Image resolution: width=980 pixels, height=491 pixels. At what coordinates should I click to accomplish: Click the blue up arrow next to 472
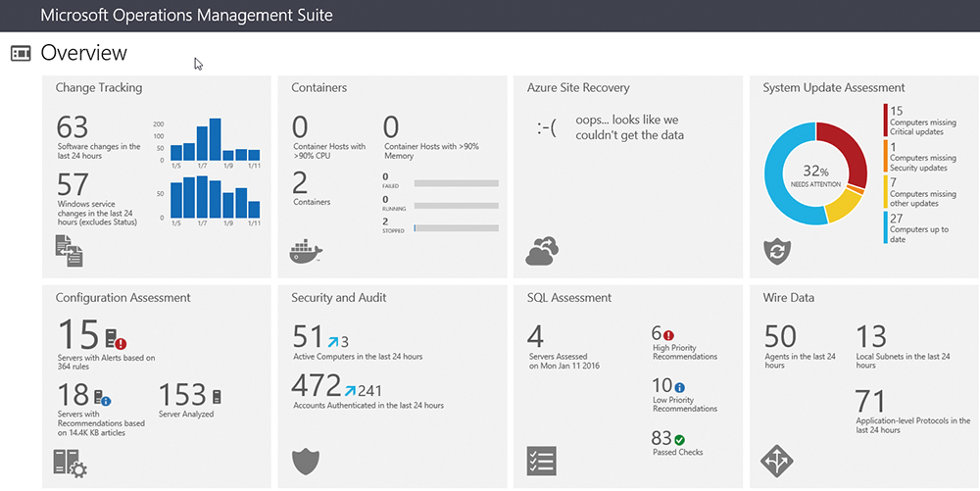coord(351,390)
